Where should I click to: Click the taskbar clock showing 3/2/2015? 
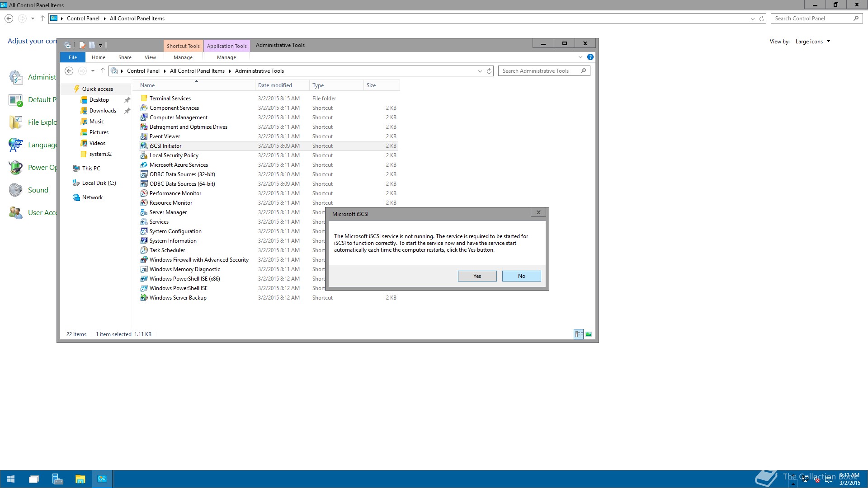(x=849, y=479)
